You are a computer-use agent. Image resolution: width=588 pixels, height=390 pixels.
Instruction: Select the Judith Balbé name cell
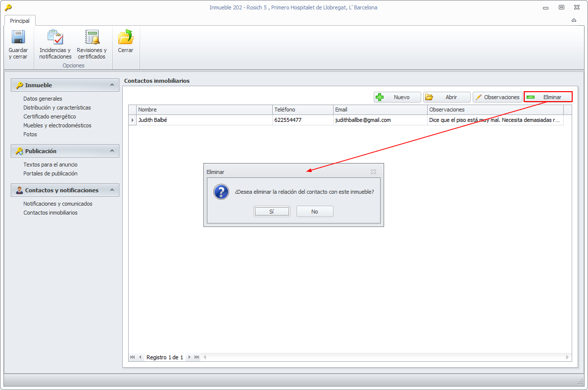[204, 120]
